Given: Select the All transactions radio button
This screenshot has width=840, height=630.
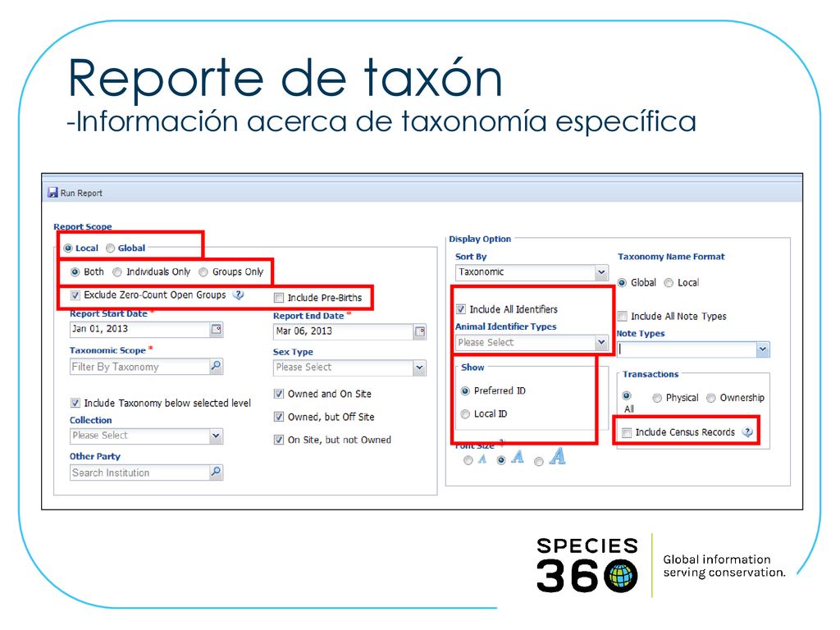Looking at the screenshot, I should [626, 396].
